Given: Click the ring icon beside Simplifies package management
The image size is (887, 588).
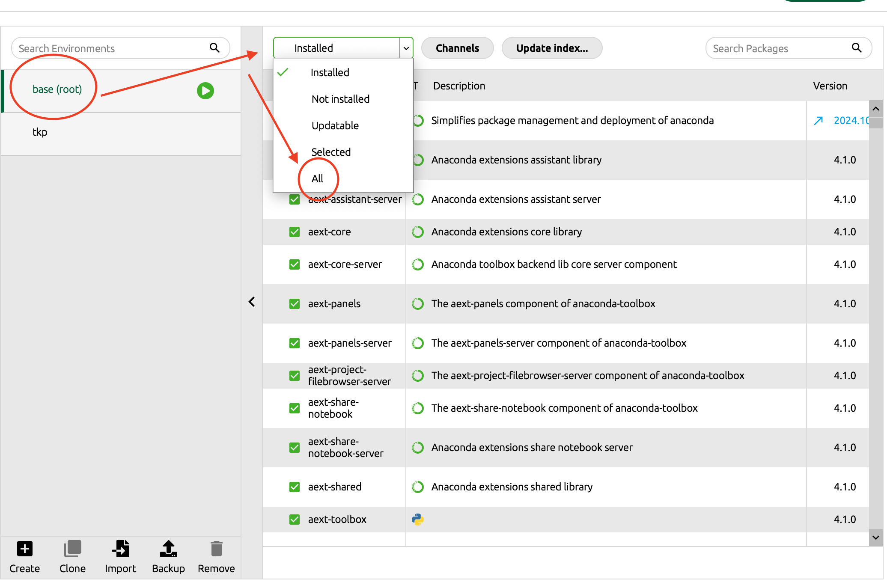Looking at the screenshot, I should [x=419, y=121].
